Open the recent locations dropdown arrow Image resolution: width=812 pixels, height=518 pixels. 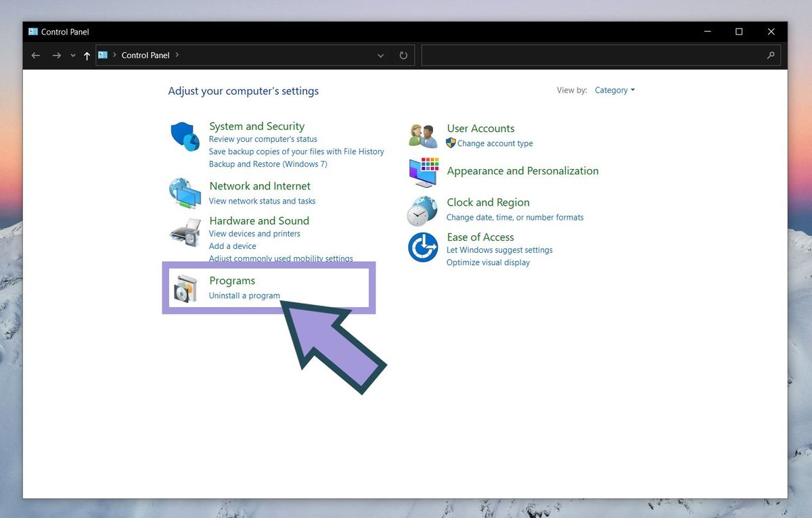point(73,55)
